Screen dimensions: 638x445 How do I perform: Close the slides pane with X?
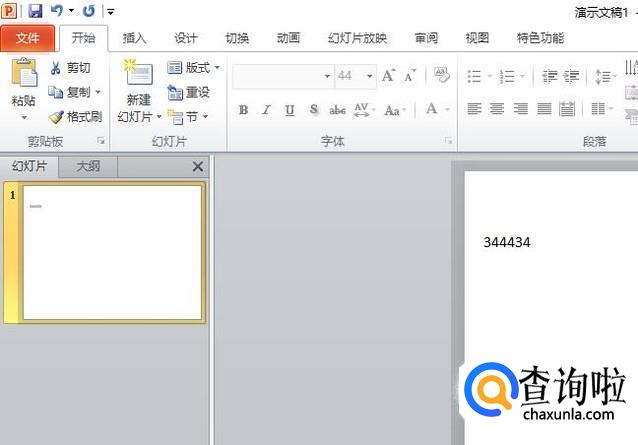point(198,166)
